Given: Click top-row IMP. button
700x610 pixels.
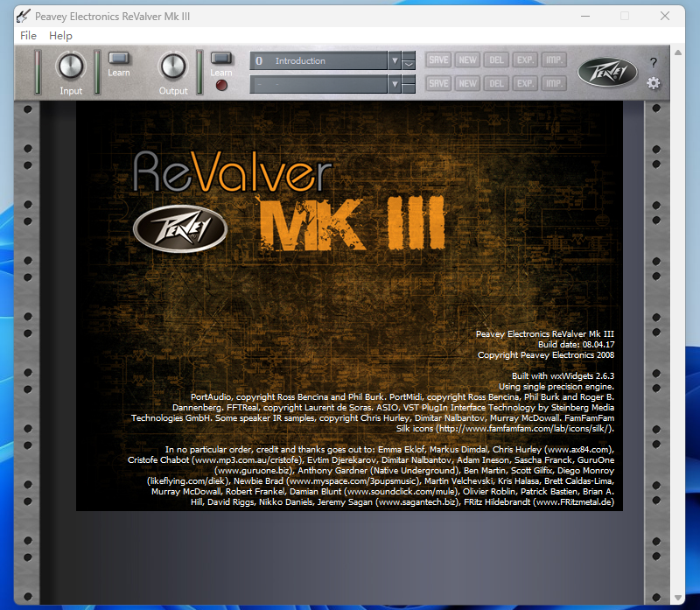Looking at the screenshot, I should click(x=554, y=60).
